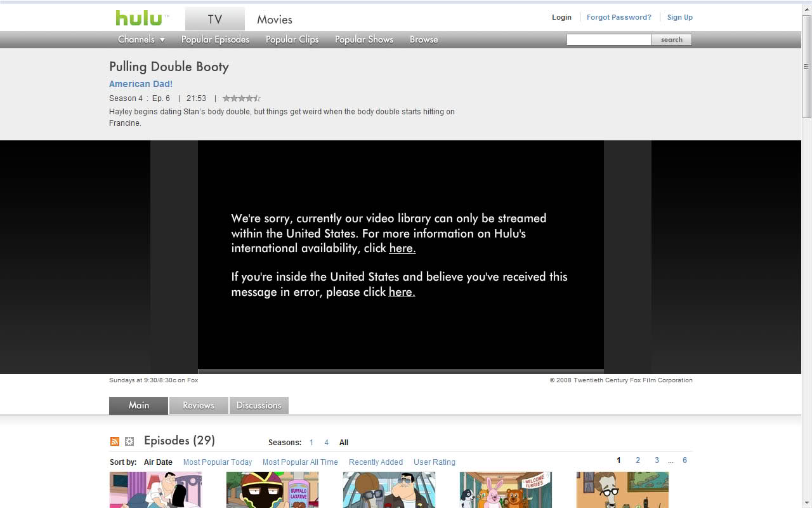
Task: Filter episodes by Season 4
Action: 326,443
